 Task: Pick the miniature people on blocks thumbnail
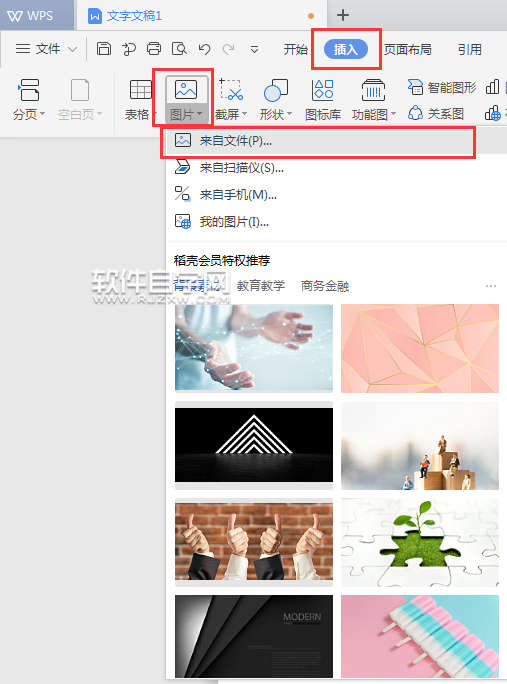point(420,446)
